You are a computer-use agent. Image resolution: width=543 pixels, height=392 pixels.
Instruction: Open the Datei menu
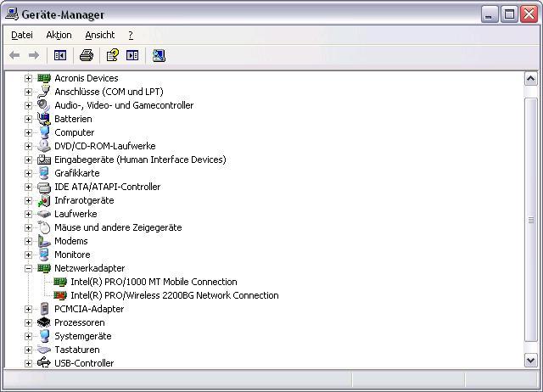22,35
